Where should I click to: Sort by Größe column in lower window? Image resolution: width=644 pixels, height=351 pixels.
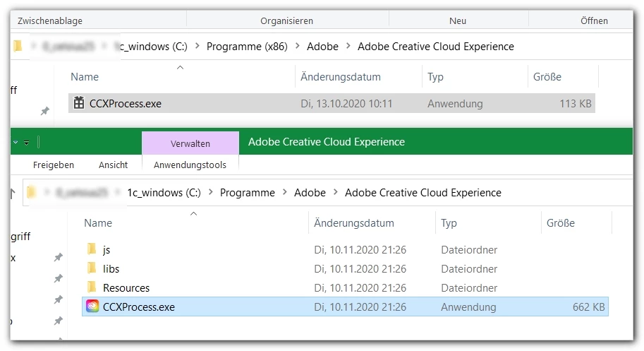[x=561, y=222]
